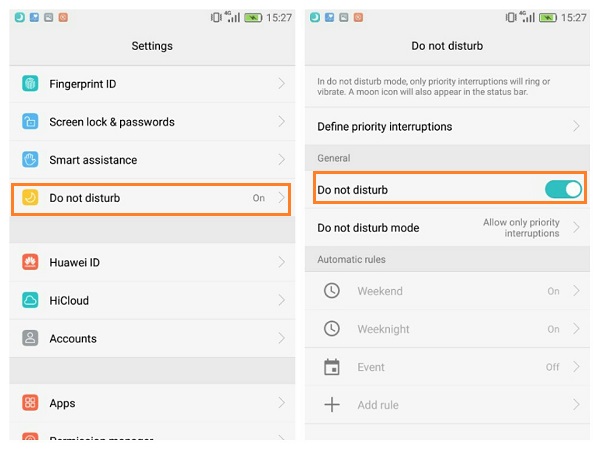Image resolution: width=600 pixels, height=450 pixels.
Task: Tap Allow only priority interruptions text
Action: [x=521, y=228]
